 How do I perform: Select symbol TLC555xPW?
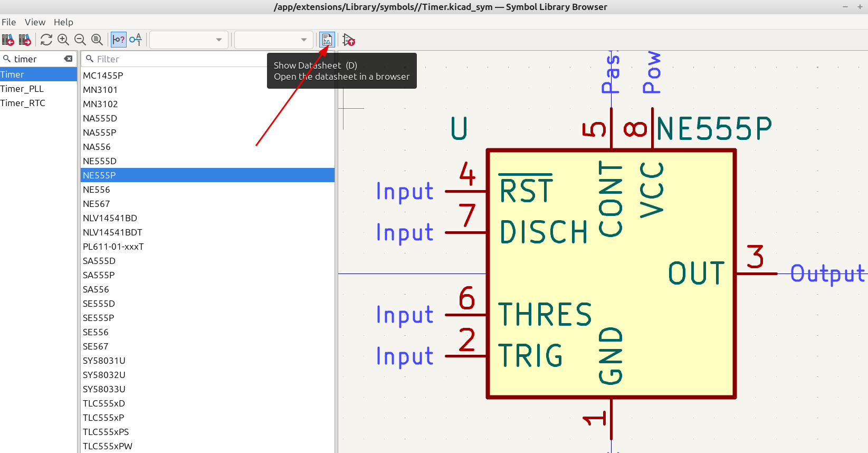pos(208,446)
